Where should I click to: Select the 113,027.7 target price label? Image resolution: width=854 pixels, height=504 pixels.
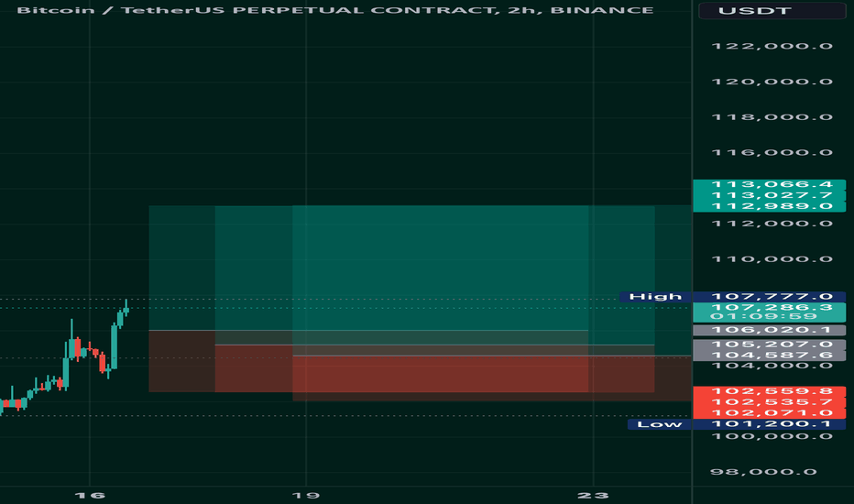click(x=769, y=195)
